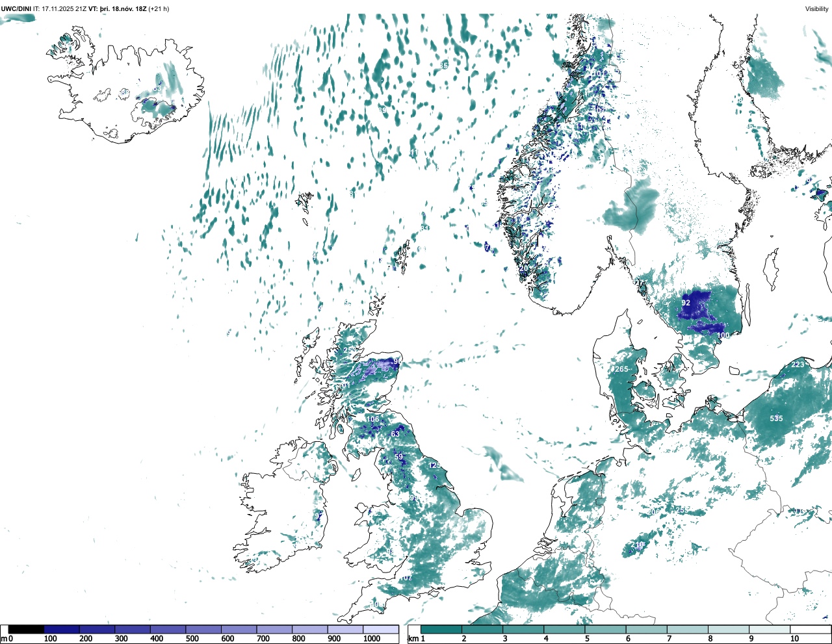Click the 'IT: 17.11.2025 21Z' initial time
The height and width of the screenshot is (644, 832).
click(60, 9)
